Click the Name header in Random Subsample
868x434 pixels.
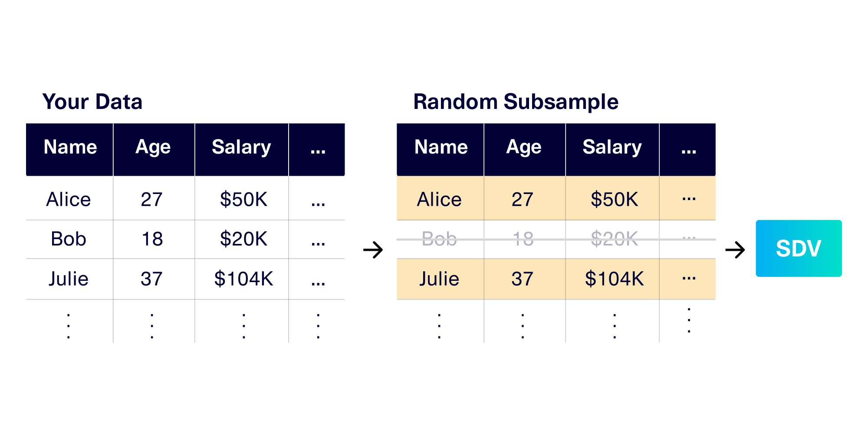(x=441, y=148)
